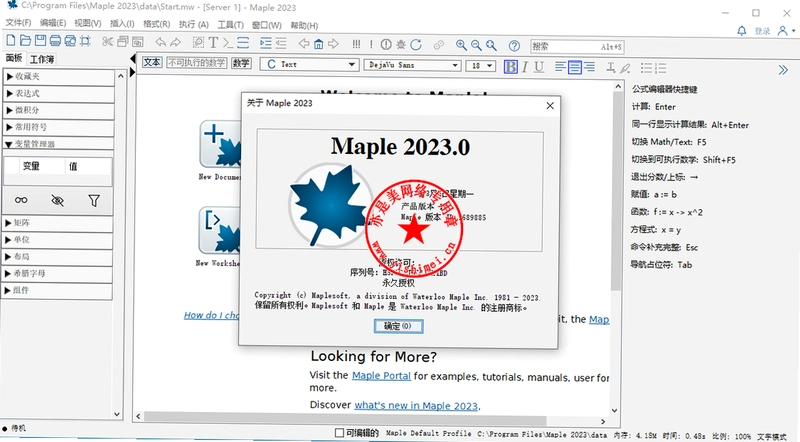Expand the 希腊字母 palette
Image resolution: width=800 pixels, height=442 pixels.
click(x=58, y=274)
